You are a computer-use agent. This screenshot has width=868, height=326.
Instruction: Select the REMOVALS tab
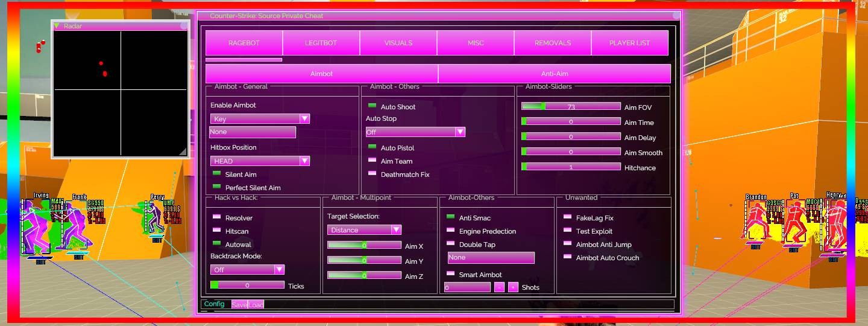[x=553, y=43]
